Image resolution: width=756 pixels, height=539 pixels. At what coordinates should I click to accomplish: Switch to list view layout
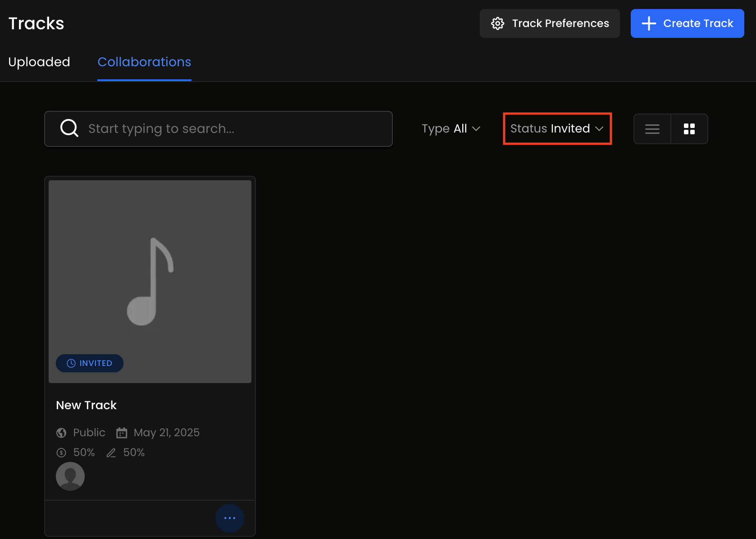pyautogui.click(x=652, y=129)
